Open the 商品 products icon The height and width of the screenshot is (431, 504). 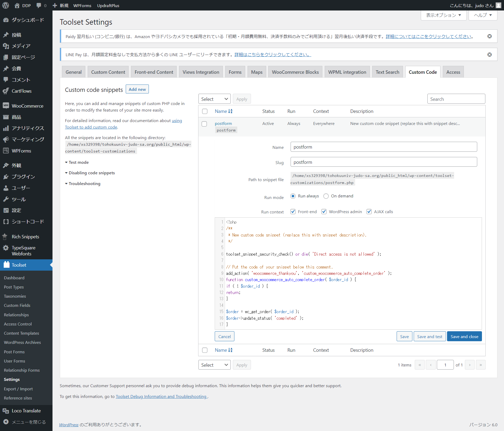click(6, 117)
